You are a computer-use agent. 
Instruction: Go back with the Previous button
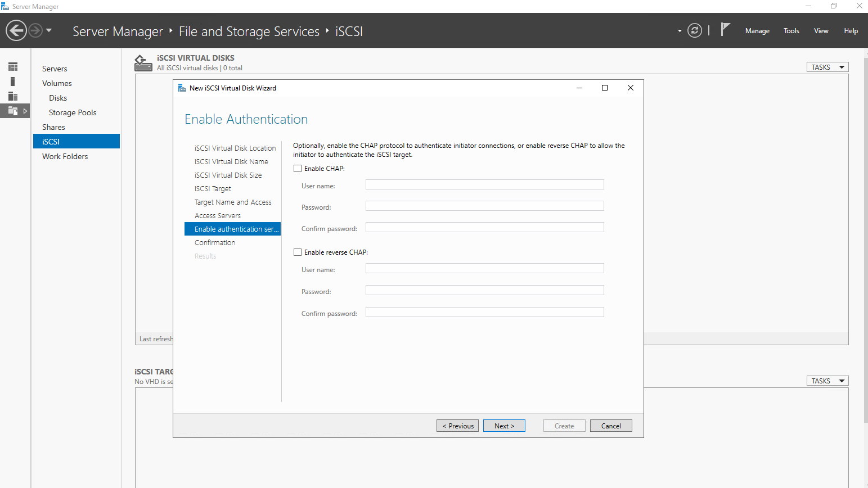(457, 426)
